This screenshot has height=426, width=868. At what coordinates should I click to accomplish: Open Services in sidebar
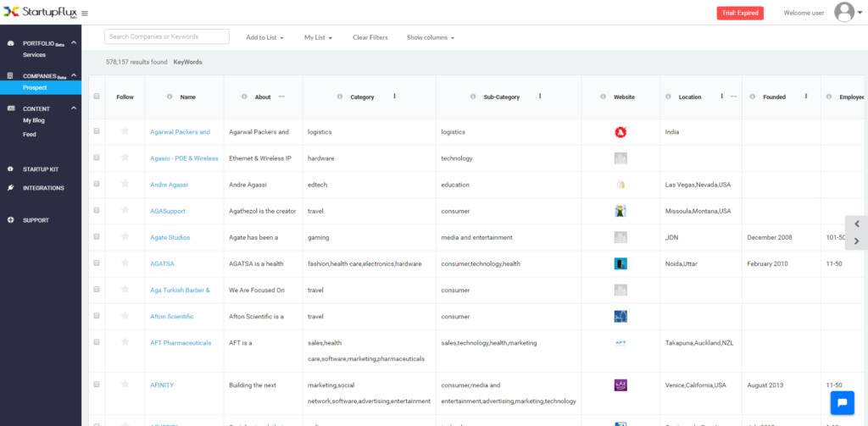click(x=34, y=55)
